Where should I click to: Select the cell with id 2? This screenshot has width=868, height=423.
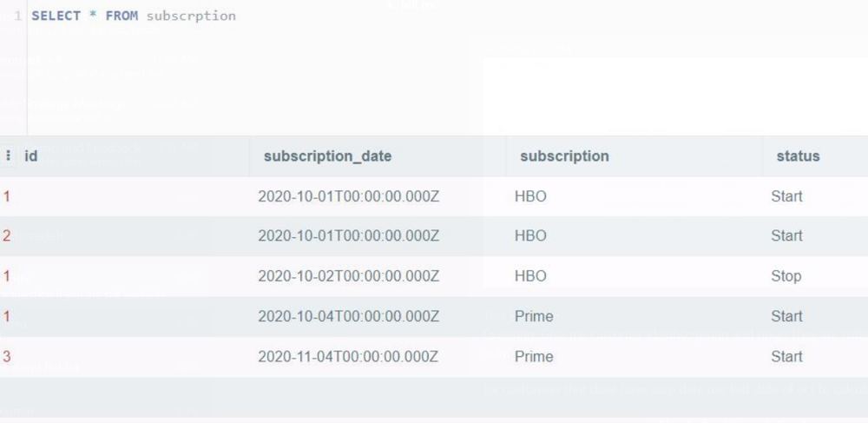[x=7, y=235]
